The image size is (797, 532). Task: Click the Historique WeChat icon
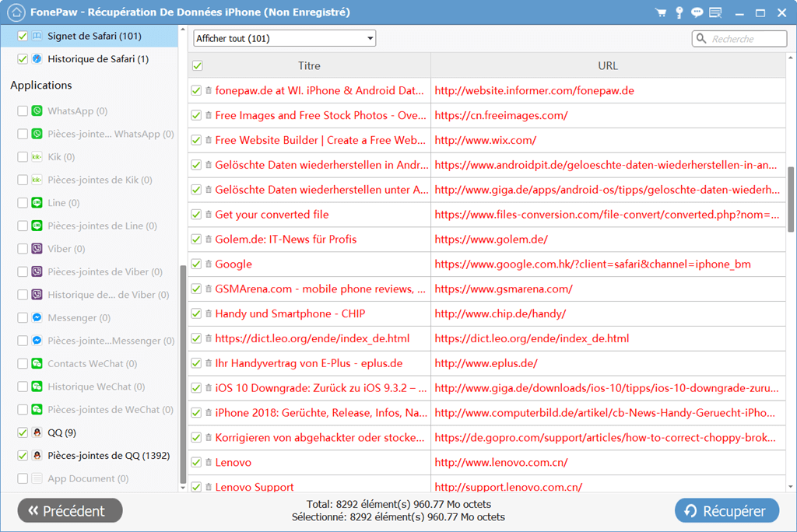(x=37, y=387)
